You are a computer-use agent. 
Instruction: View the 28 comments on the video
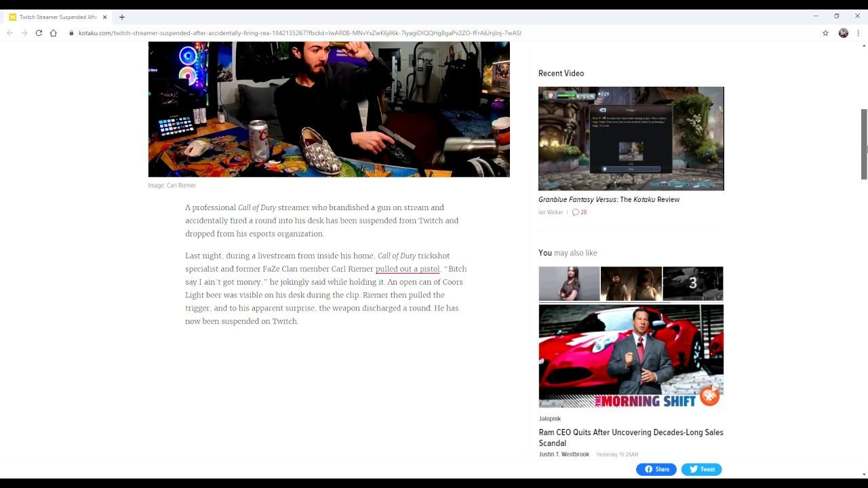point(579,212)
